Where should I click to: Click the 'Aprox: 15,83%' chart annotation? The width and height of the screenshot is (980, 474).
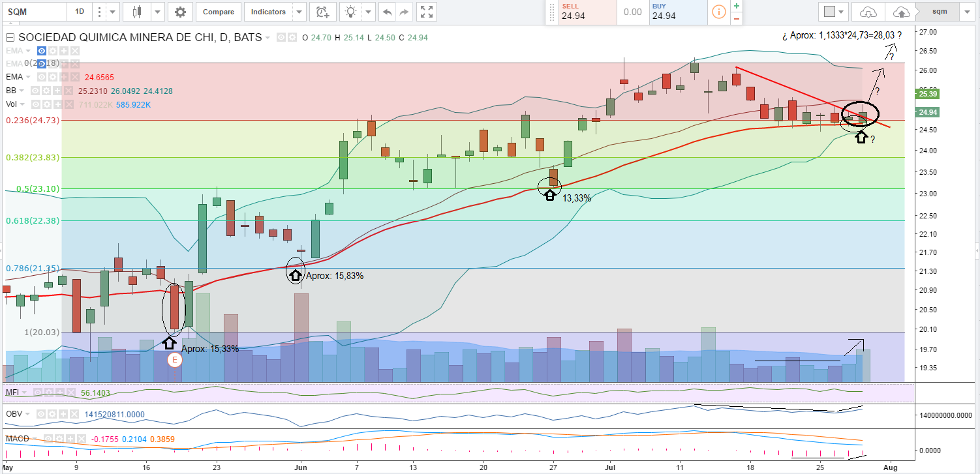tap(335, 276)
